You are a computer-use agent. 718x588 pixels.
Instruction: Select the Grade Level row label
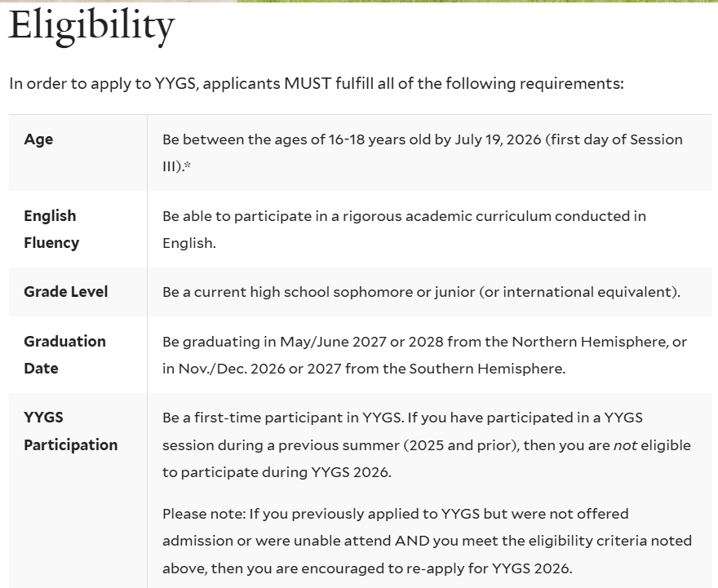(x=65, y=292)
